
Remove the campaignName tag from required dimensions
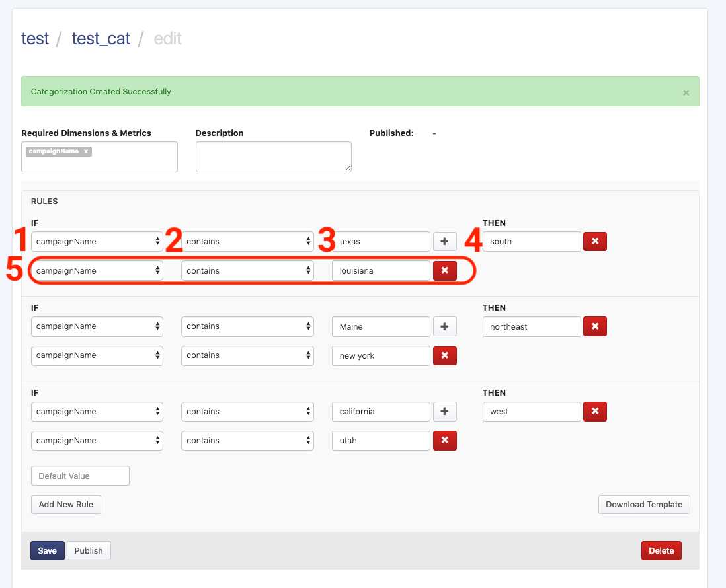pyautogui.click(x=86, y=151)
